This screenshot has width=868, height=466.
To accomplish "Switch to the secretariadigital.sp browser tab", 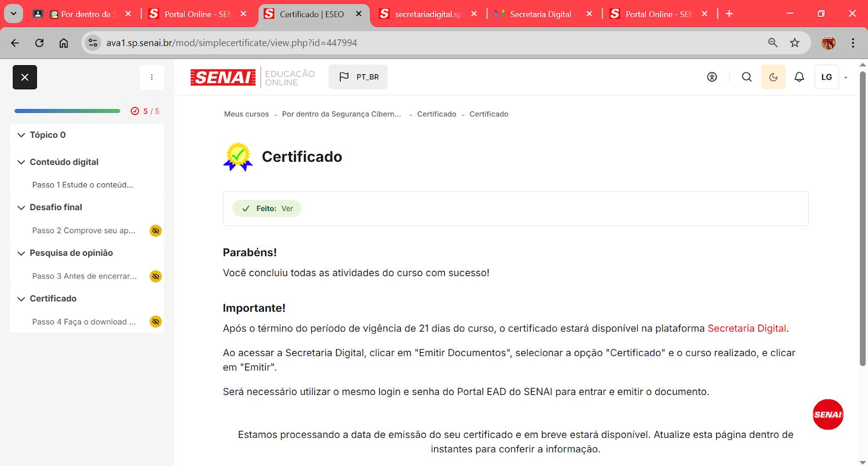I will point(427,14).
